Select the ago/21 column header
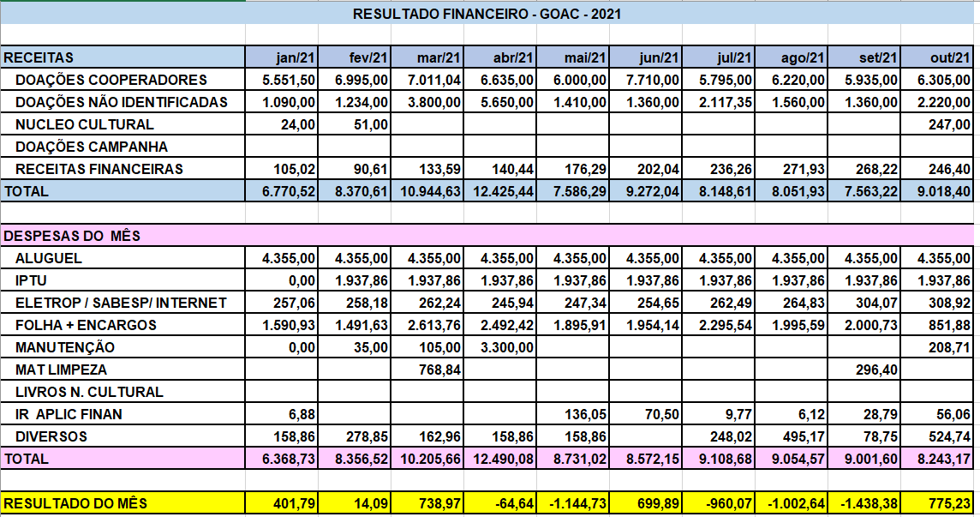Viewport: 980px width, 517px height. [792, 57]
